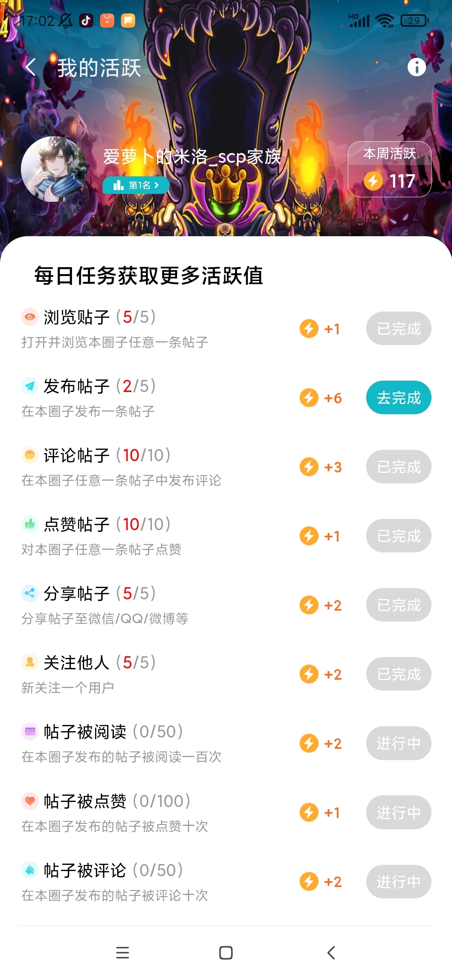452x980 pixels.
Task: Tap the 分享帖子 share icon
Action: (x=30, y=593)
